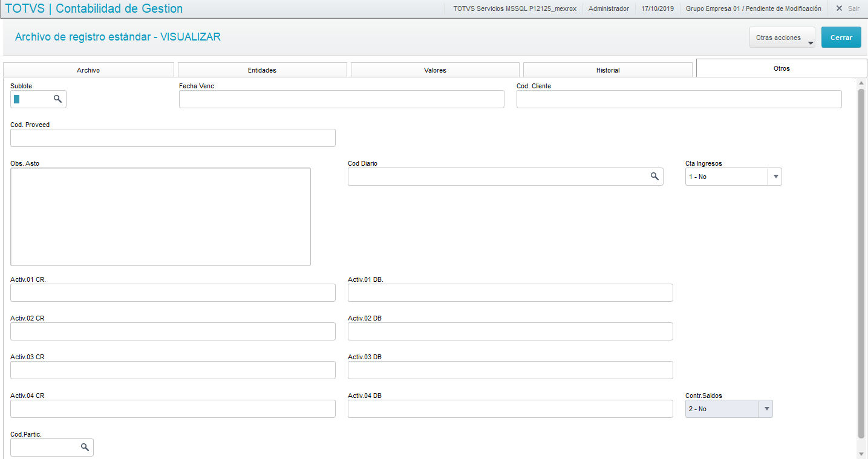This screenshot has width=868, height=459.
Task: Click the vertical scrollbar thumb
Action: pos(861,263)
